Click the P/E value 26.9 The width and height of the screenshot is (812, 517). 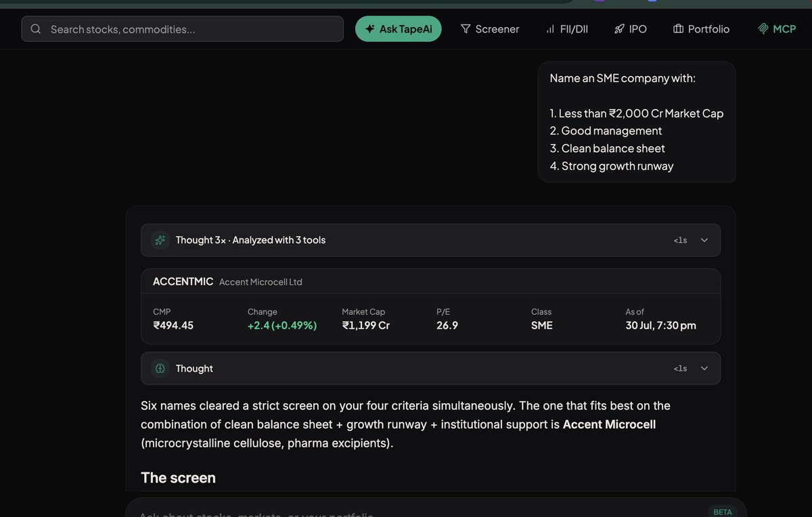tap(447, 325)
